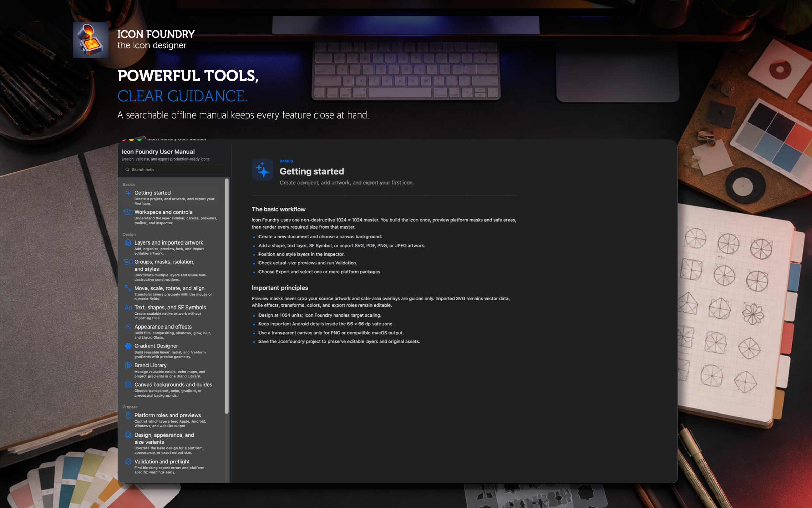
Task: Click the Appearance and effects icon
Action: pyautogui.click(x=128, y=327)
